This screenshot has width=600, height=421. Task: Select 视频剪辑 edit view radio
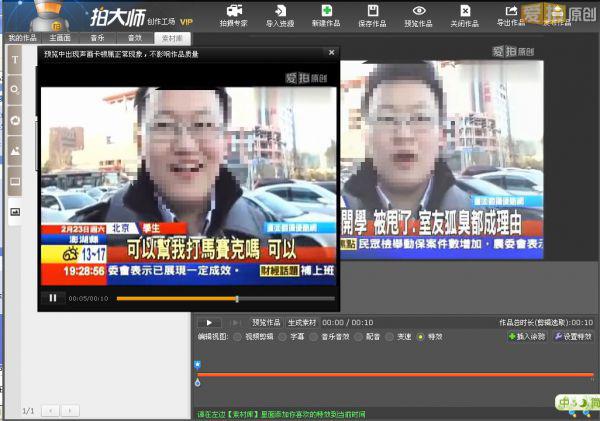point(238,337)
